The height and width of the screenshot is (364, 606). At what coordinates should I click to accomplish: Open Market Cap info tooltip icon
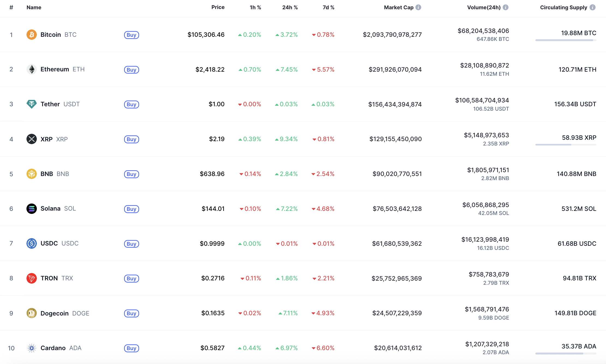tap(418, 7)
